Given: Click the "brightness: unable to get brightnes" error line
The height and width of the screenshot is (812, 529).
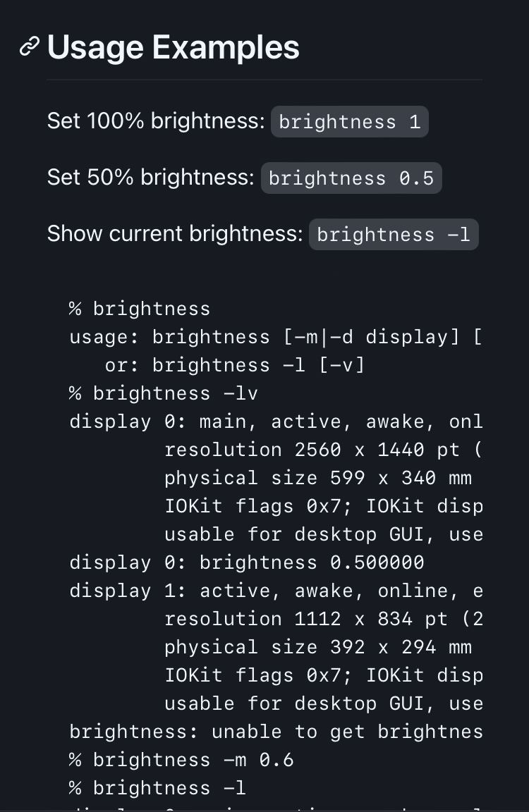Looking at the screenshot, I should [275, 732].
